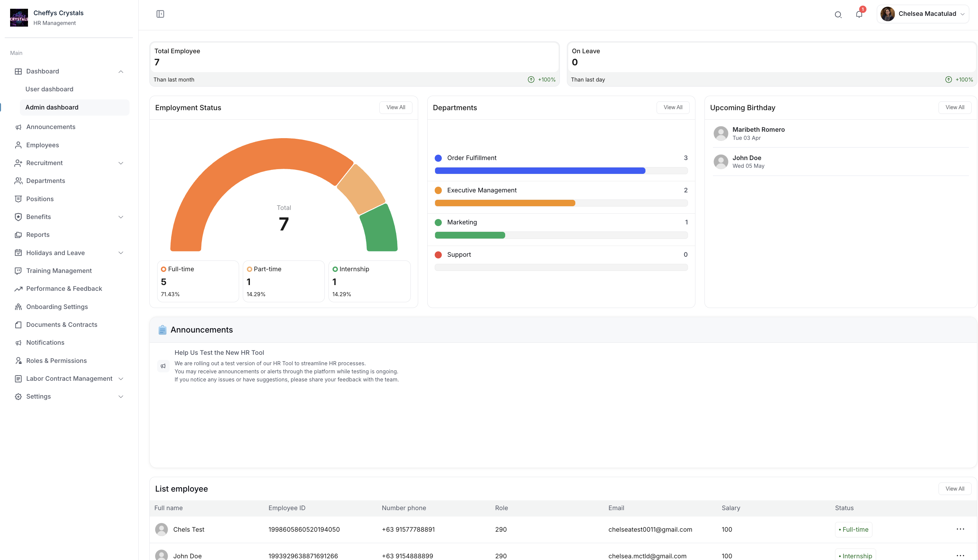Open Documents & Contracts using its icon
The image size is (978, 560).
tap(18, 324)
